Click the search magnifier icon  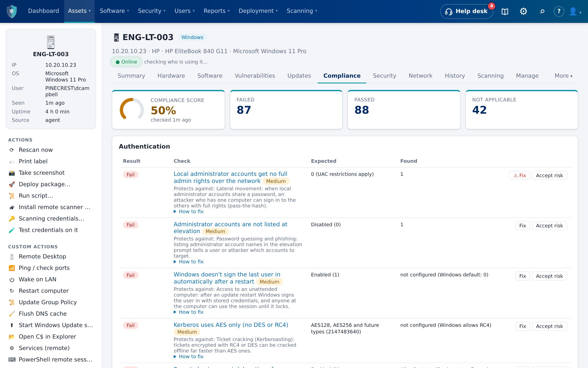[542, 11]
